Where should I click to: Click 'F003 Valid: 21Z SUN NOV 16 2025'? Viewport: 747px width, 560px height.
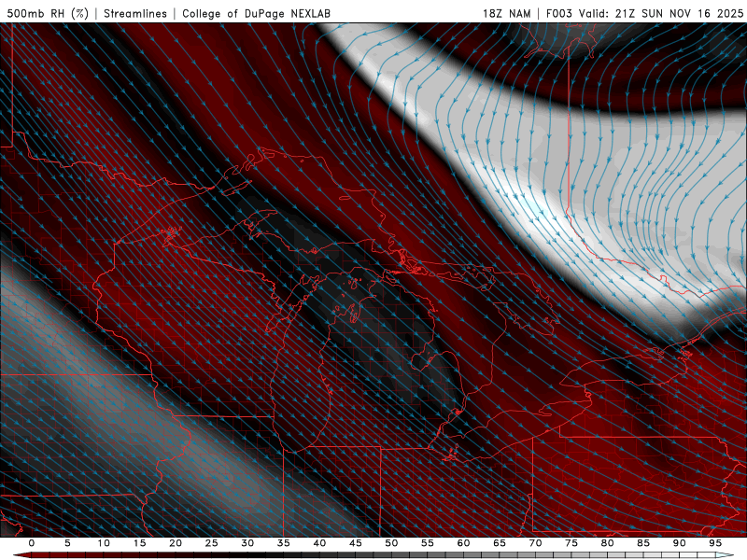point(644,13)
